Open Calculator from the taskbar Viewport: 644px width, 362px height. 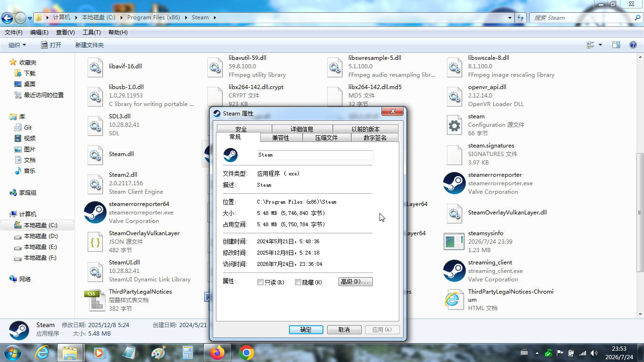point(187,353)
